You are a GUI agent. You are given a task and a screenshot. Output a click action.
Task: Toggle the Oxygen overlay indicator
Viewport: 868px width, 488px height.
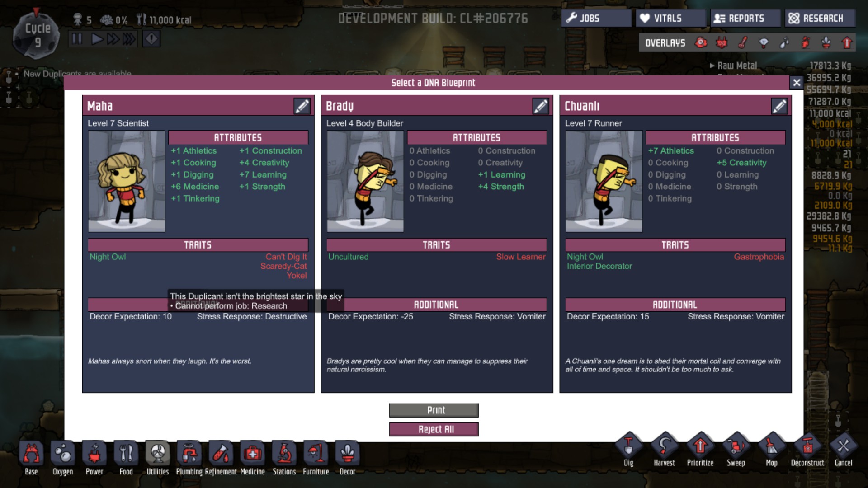[x=702, y=42]
